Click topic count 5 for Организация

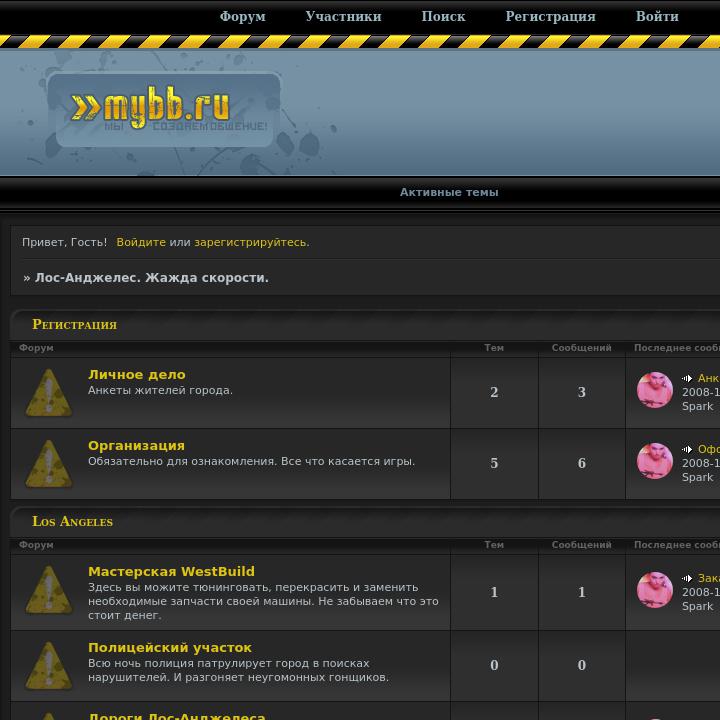pos(494,463)
